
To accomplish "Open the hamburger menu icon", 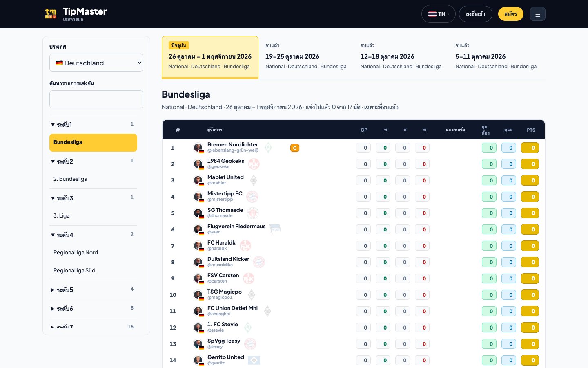I will (x=538, y=14).
